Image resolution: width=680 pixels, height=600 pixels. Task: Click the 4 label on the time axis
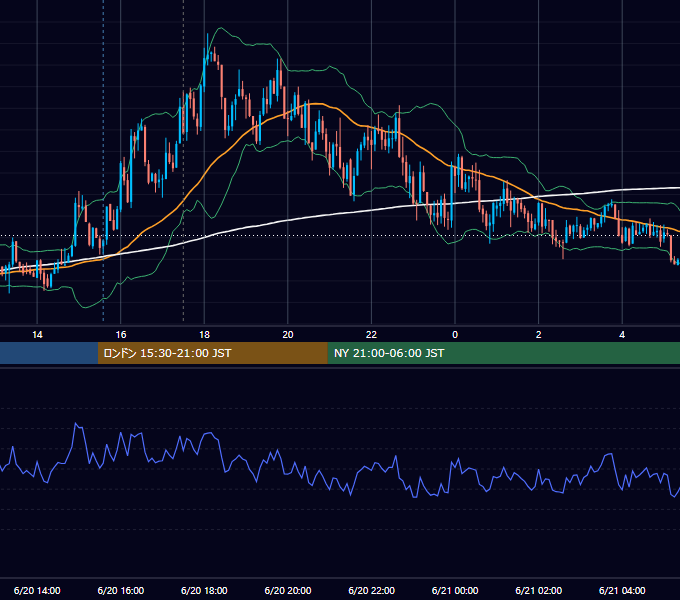pos(622,335)
